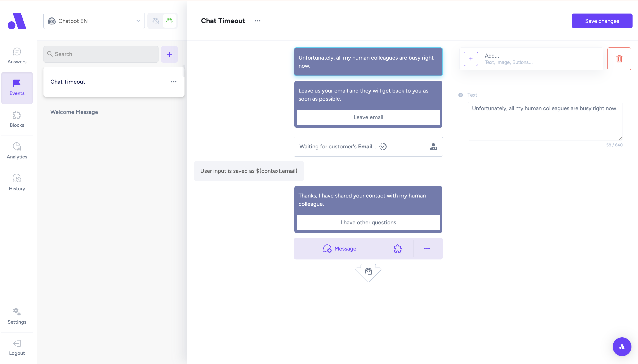Click the human handover arrow icon below flow
This screenshot has width=638, height=364.
[368, 272]
